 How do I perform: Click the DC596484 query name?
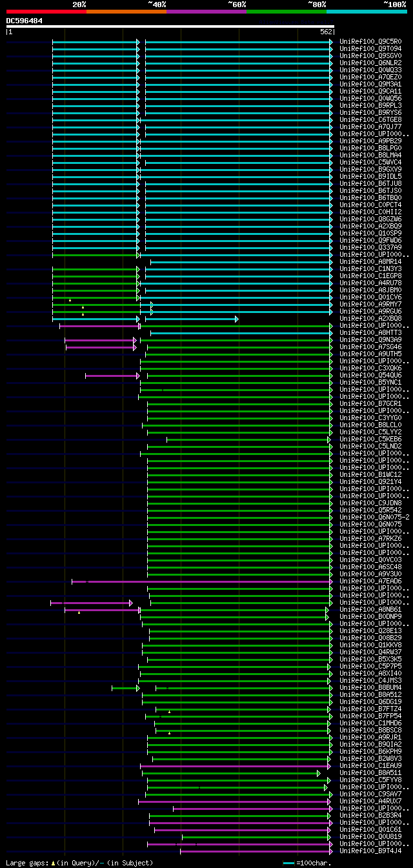pos(25,21)
